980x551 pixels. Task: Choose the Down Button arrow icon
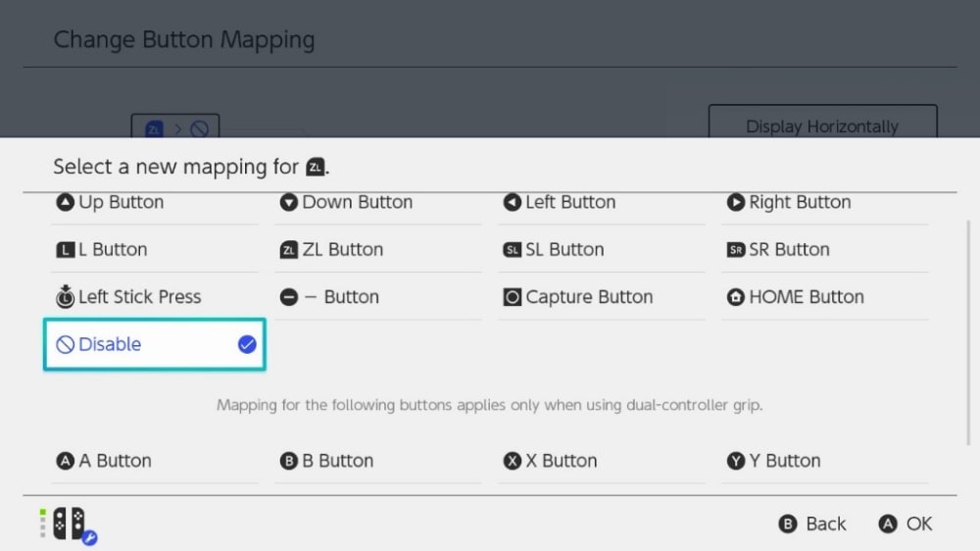point(288,203)
